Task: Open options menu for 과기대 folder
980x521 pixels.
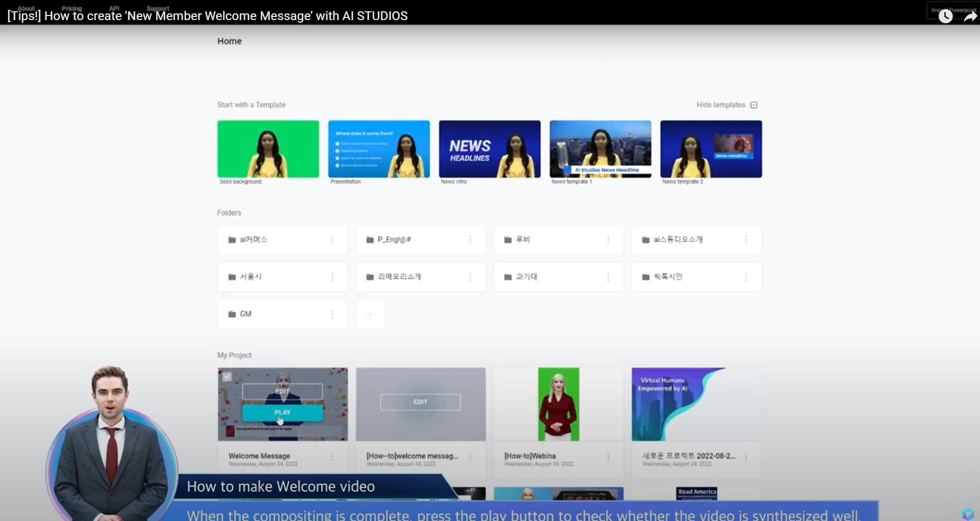Action: click(x=609, y=277)
